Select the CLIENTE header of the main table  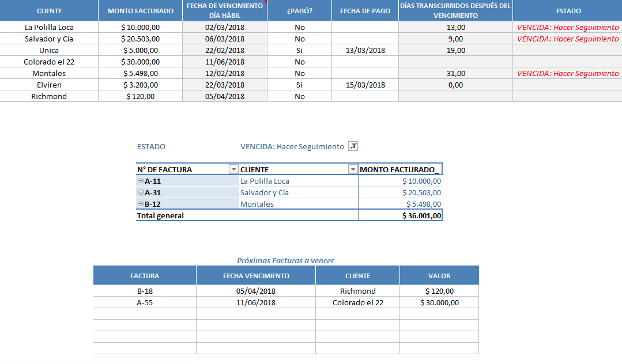[49, 10]
